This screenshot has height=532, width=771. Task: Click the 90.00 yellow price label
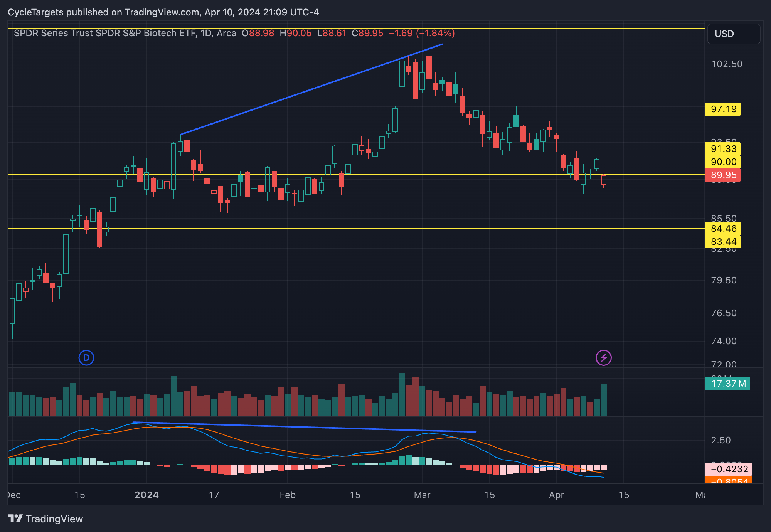coord(723,162)
